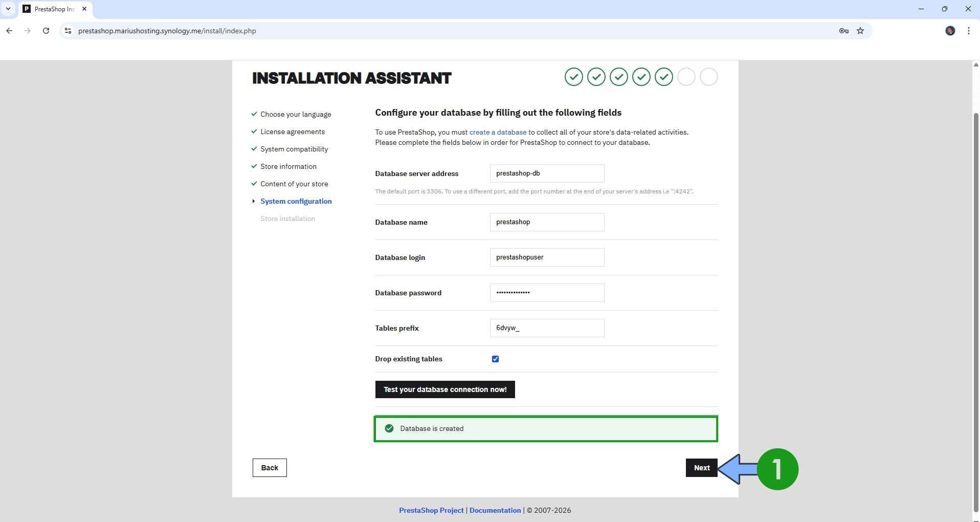Viewport: 980px width, 522px height.
Task: Open the browser tab search chevron
Action: [x=8, y=9]
